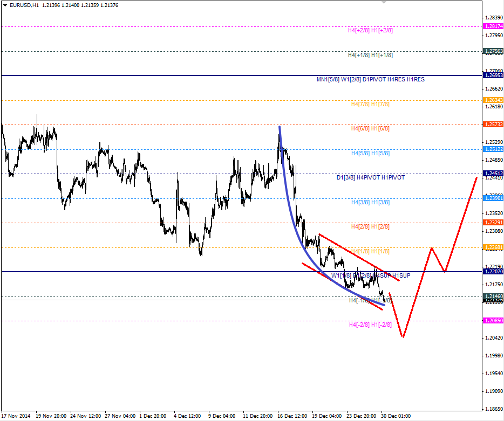The image size is (504, 421).
Task: Select the navy 1.22070 price tag
Action: (493, 272)
